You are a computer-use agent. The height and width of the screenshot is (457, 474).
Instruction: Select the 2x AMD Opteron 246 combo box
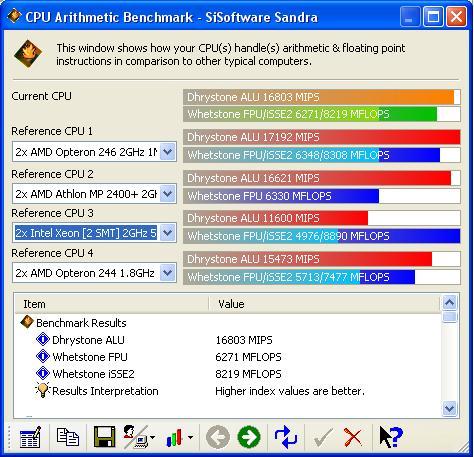(x=94, y=152)
